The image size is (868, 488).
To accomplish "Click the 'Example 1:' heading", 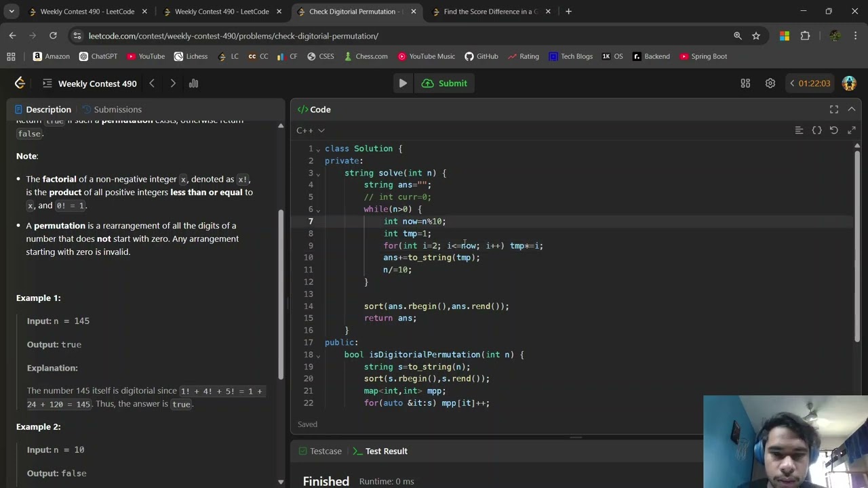I will [39, 298].
